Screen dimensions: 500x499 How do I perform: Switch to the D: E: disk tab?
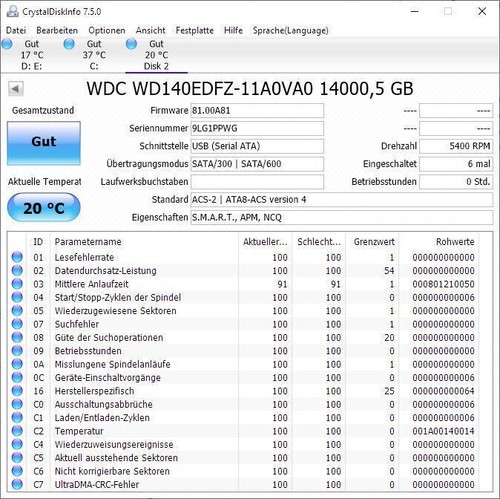(x=32, y=55)
